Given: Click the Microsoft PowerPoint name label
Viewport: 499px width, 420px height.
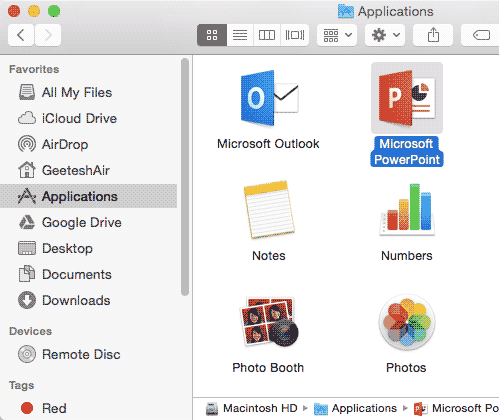Looking at the screenshot, I should (407, 152).
